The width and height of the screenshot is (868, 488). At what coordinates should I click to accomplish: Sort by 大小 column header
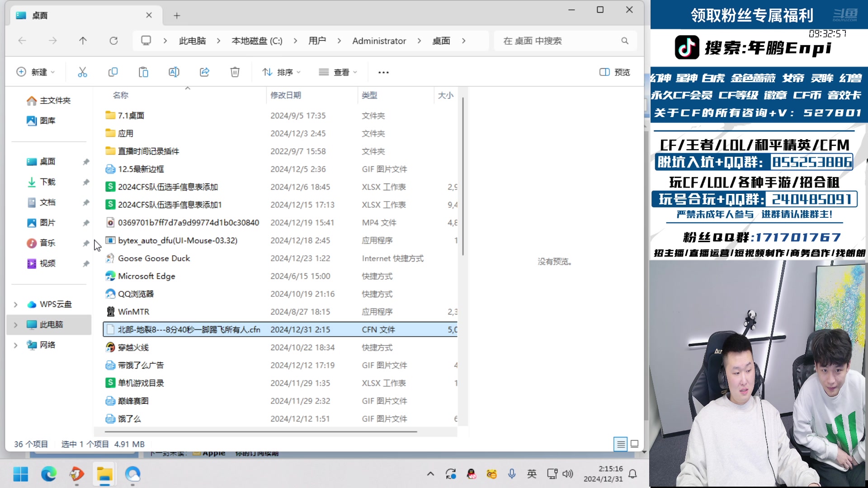[446, 95]
